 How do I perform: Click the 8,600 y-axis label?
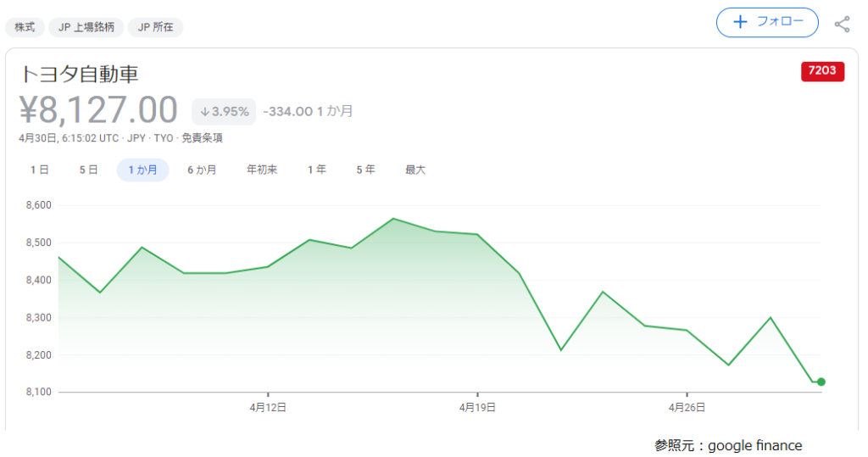pyautogui.click(x=39, y=205)
